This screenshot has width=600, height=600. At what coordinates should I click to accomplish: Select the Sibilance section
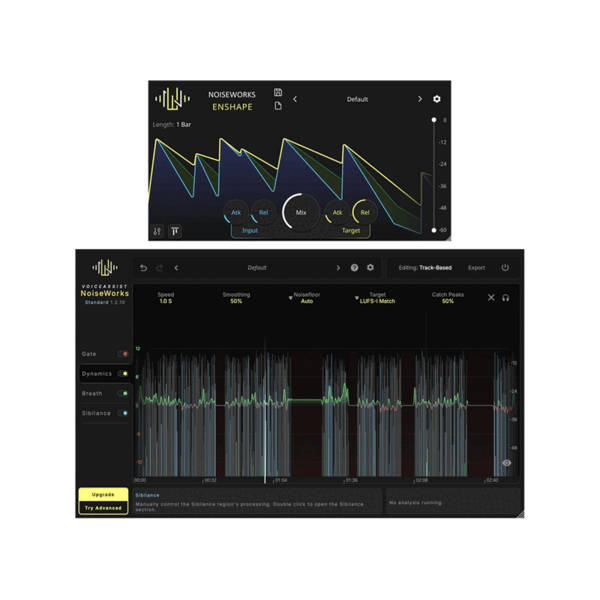click(x=96, y=413)
